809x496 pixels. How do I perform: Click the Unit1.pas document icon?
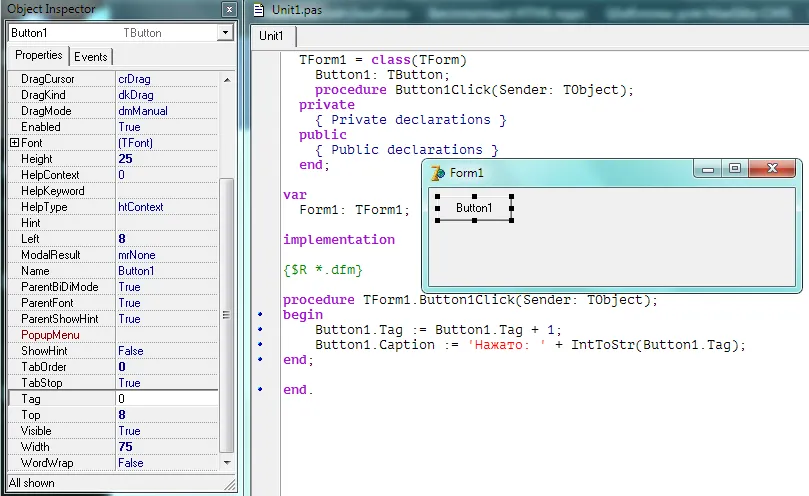coord(260,10)
